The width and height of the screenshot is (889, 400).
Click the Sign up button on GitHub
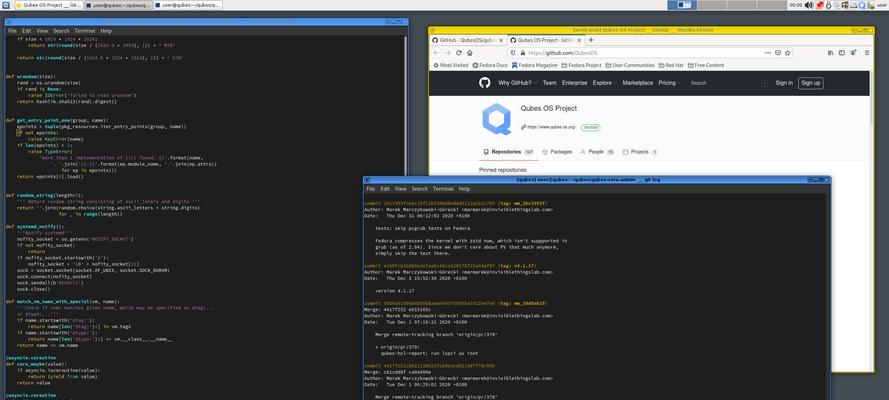(810, 83)
